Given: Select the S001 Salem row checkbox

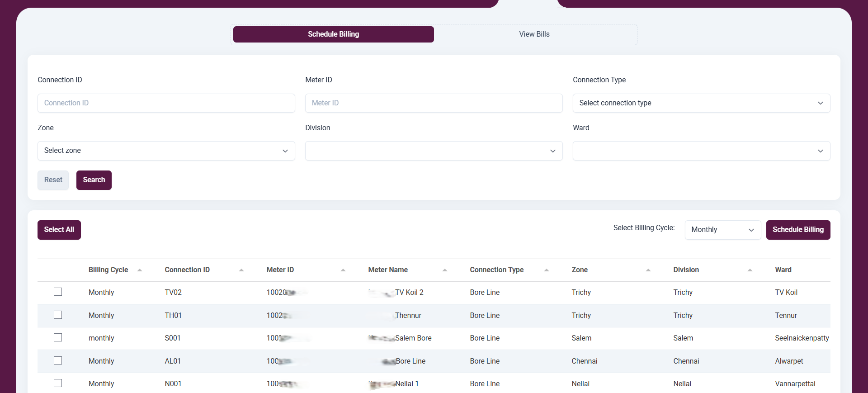Looking at the screenshot, I should click(x=58, y=338).
